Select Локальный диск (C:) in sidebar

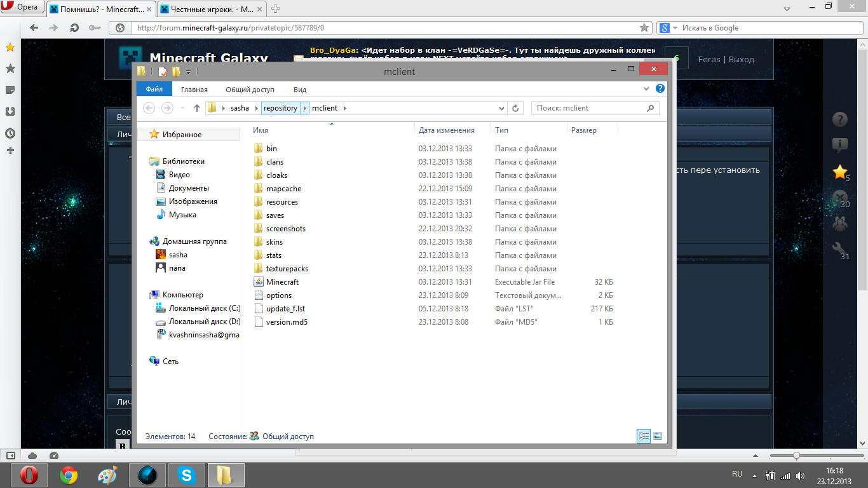204,308
